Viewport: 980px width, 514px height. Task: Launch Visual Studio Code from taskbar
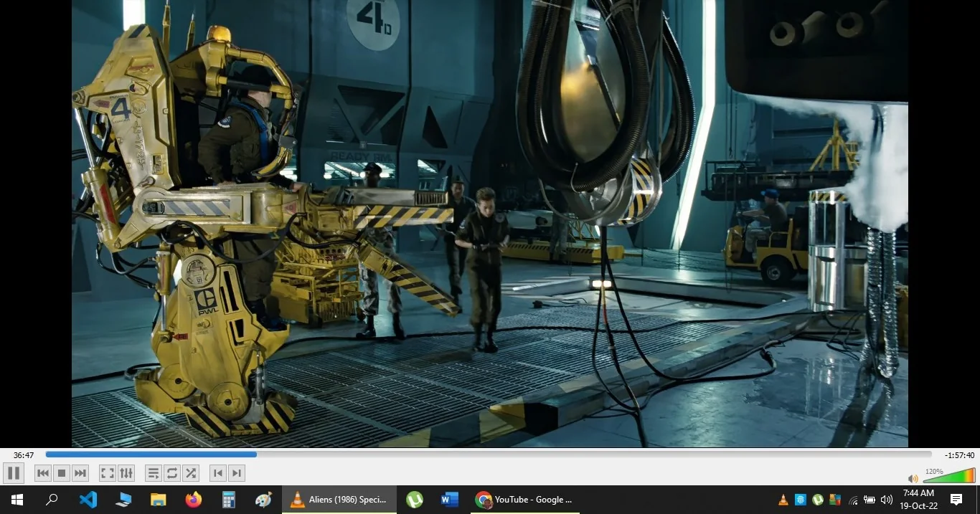coord(88,500)
